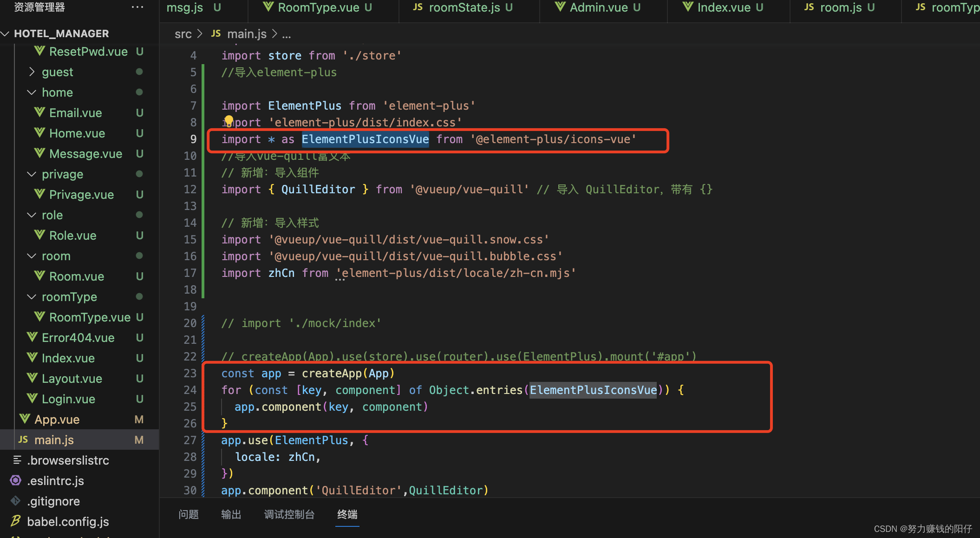Click the lightbulb quick-fix icon near line 8
Screen dimensions: 980x538
coord(229,121)
